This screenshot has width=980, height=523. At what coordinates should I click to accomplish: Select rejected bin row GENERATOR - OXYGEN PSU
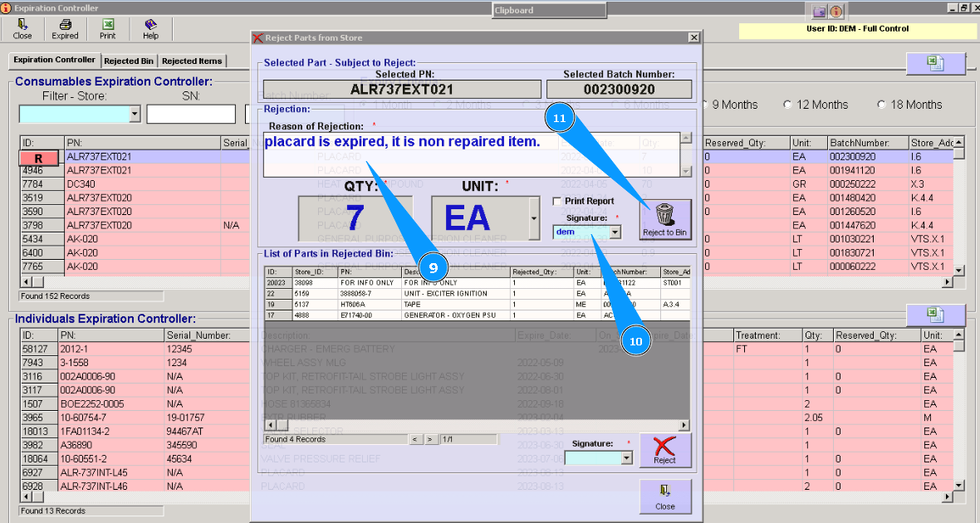478,315
